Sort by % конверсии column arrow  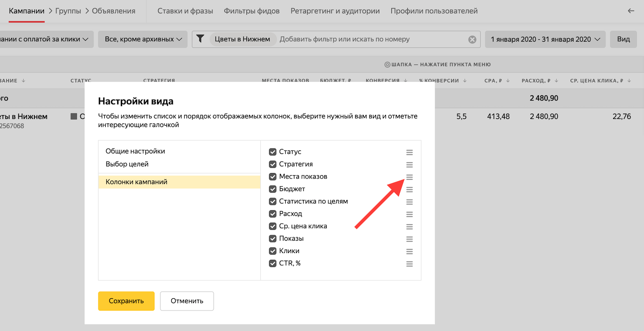click(x=465, y=81)
